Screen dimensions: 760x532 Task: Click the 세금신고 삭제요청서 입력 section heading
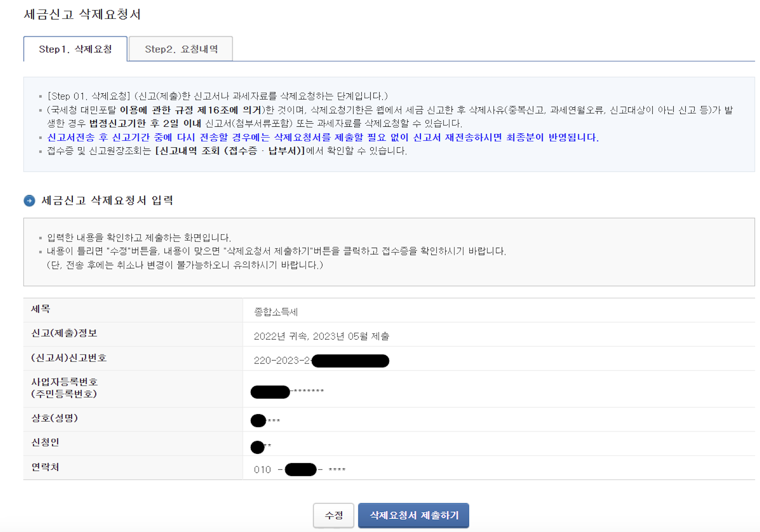(x=107, y=200)
